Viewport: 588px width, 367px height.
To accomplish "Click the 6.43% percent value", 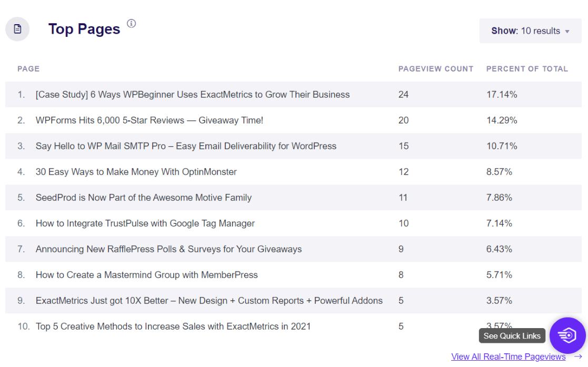I will (x=499, y=249).
